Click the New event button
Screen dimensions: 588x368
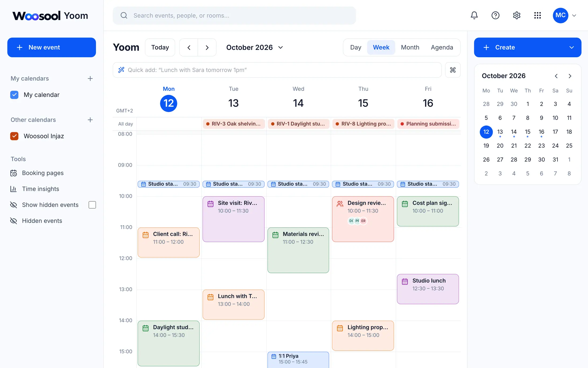pyautogui.click(x=52, y=47)
